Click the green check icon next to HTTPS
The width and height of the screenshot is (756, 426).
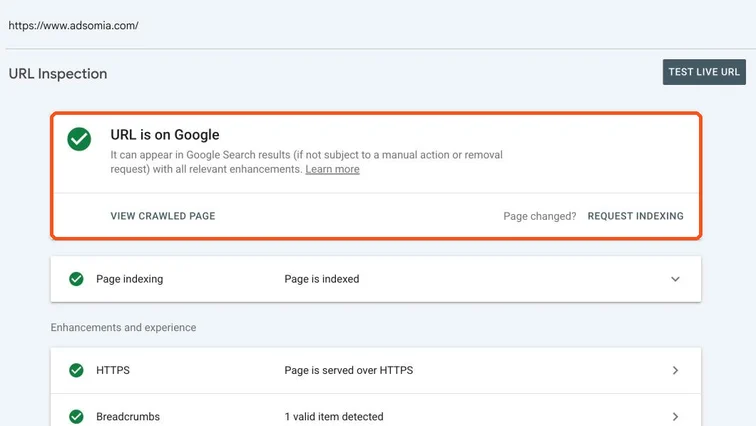point(76,370)
